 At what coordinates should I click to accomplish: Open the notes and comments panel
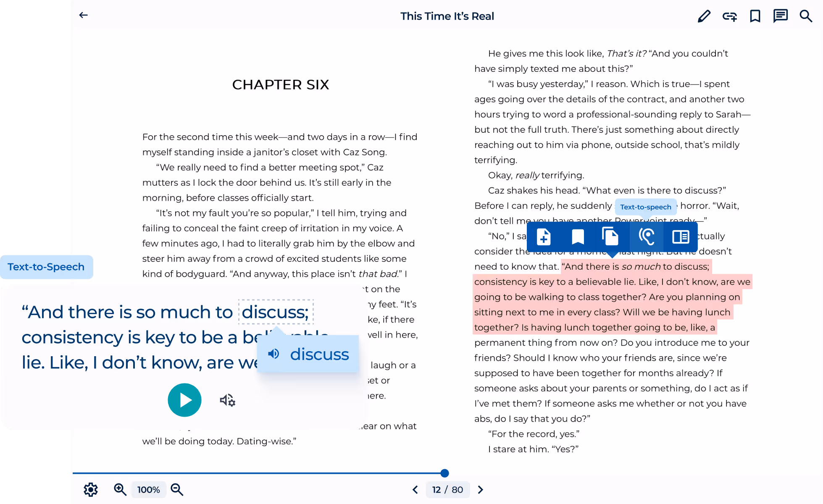[780, 16]
